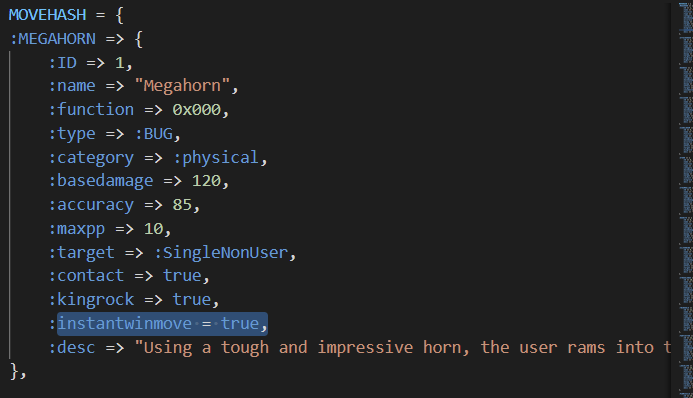Click the :SingleNonUser target value
This screenshot has width=693, height=398.
click(221, 252)
